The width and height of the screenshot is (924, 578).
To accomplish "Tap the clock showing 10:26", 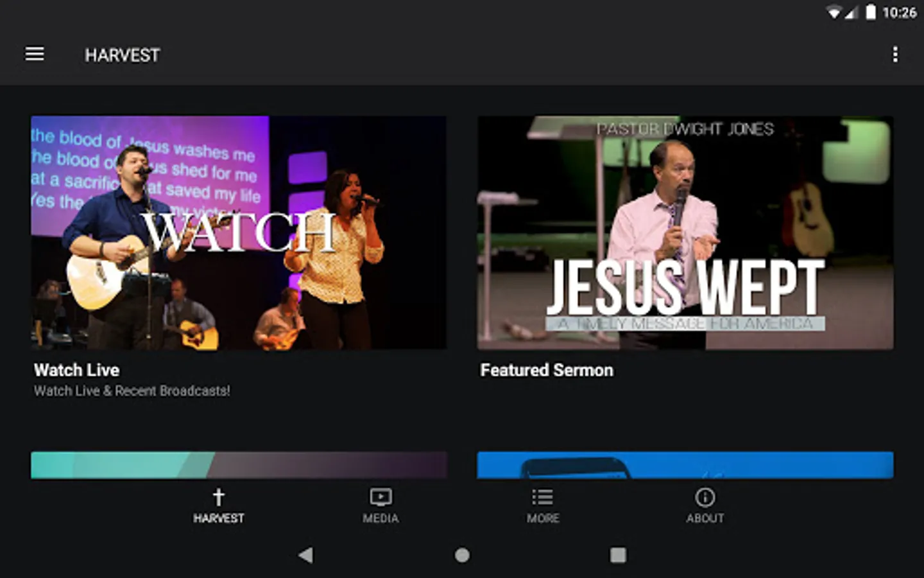I will pyautogui.click(x=899, y=12).
